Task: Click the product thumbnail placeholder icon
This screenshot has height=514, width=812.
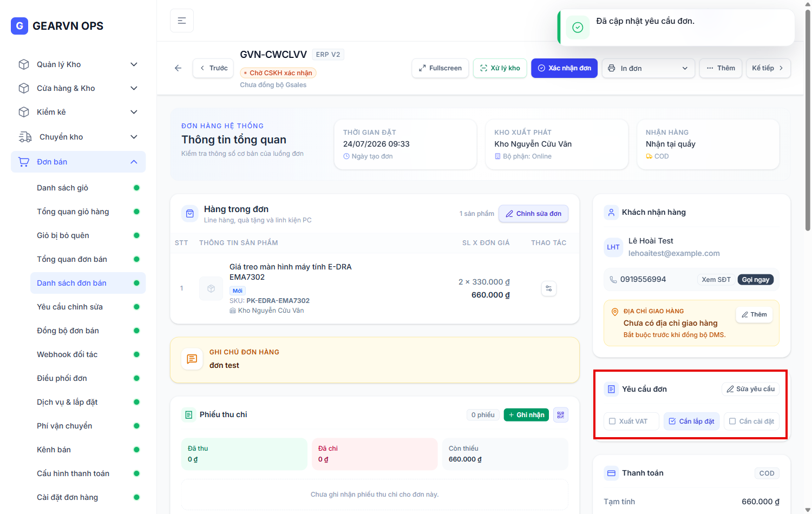Action: tap(211, 288)
